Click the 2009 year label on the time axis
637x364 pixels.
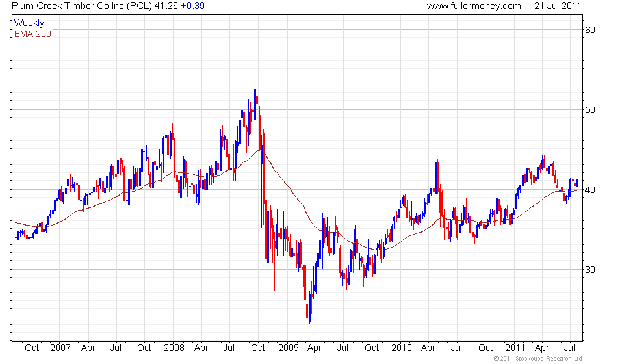(x=289, y=348)
